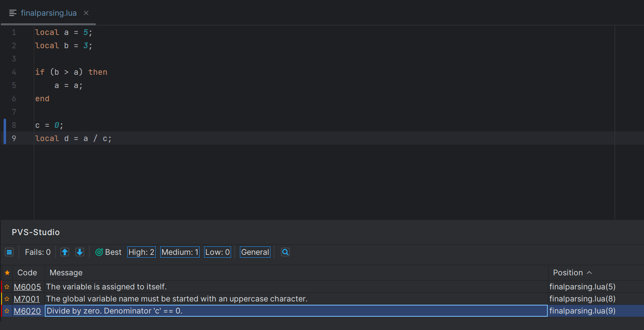The width and height of the screenshot is (644, 330).
Task: Toggle the Low: 0 severity filter
Action: pyautogui.click(x=217, y=252)
